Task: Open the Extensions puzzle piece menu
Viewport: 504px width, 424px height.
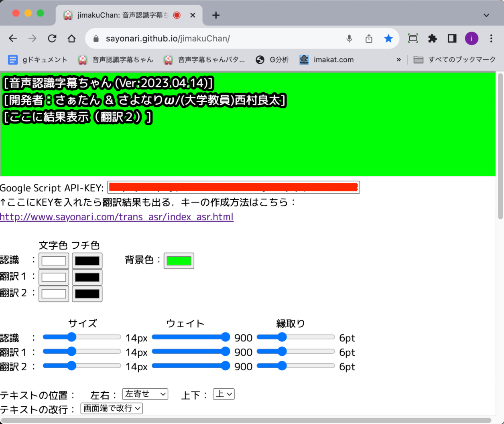Action: (x=432, y=39)
